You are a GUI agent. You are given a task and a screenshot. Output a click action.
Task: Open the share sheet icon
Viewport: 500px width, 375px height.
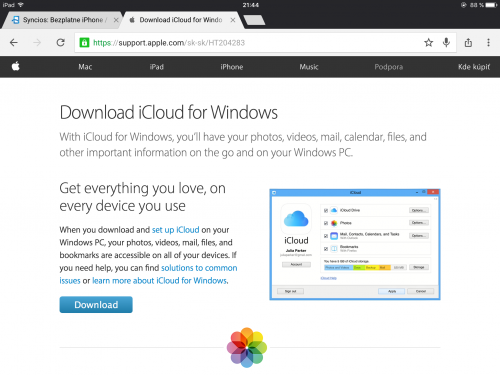(x=468, y=42)
